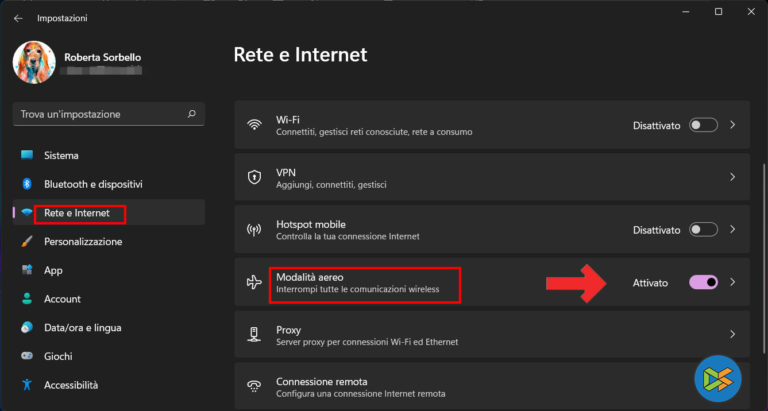This screenshot has width=768, height=411.
Task: Open VPN details chevron
Action: pyautogui.click(x=733, y=177)
